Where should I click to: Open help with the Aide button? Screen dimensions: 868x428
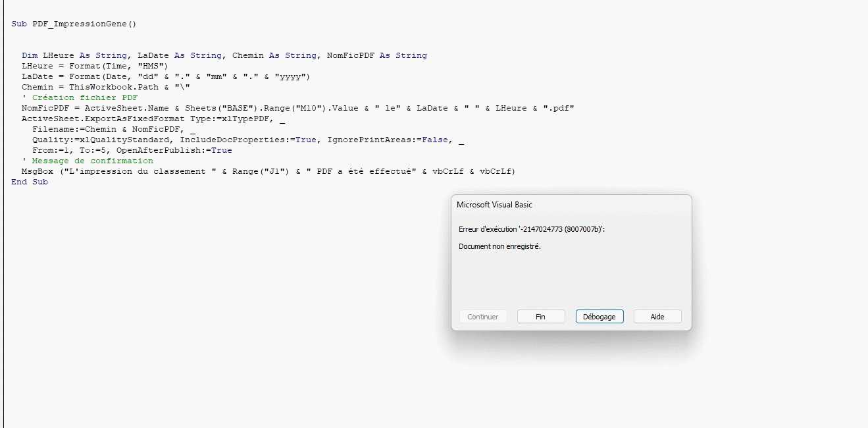[657, 317]
